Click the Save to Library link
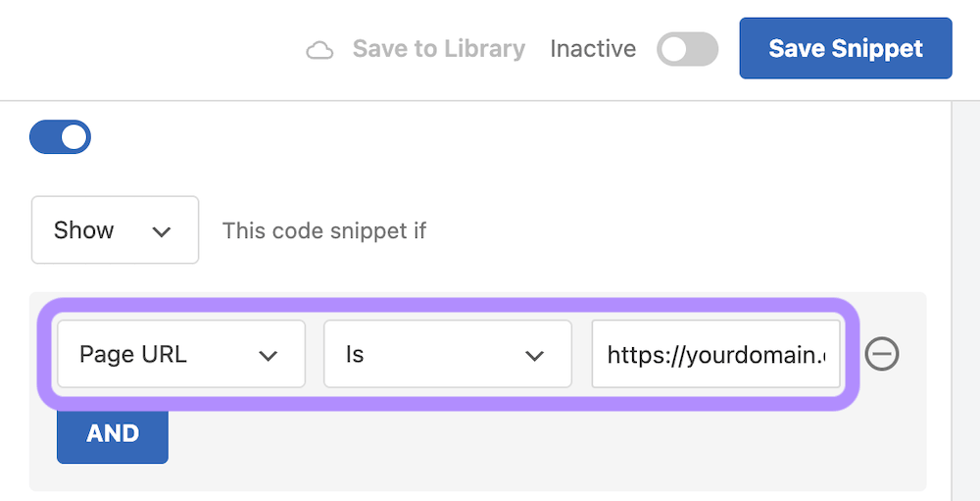The image size is (980, 501). coord(439,49)
